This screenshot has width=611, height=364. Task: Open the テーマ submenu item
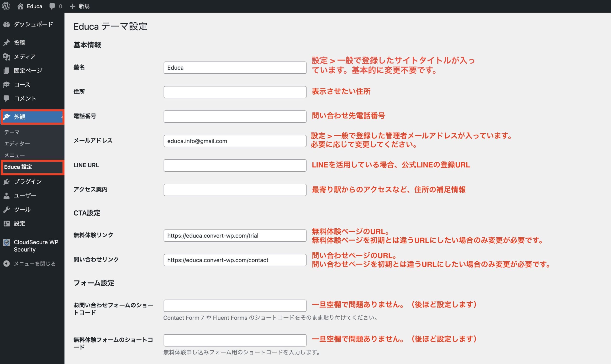[x=12, y=132]
